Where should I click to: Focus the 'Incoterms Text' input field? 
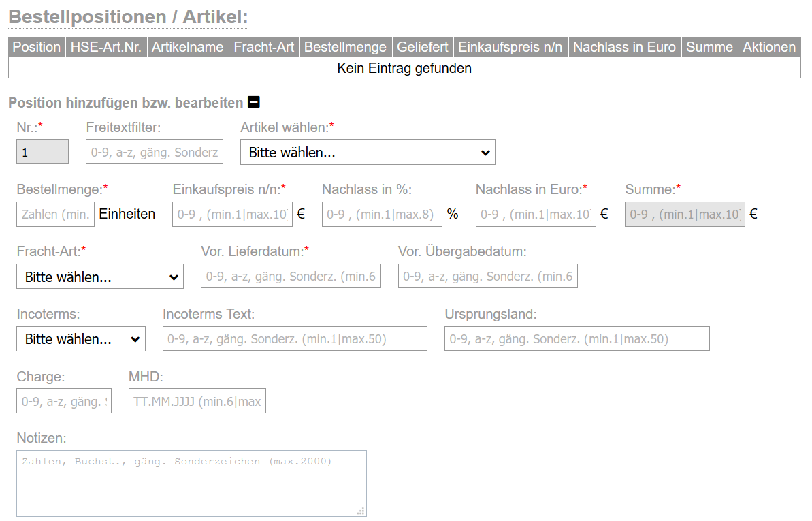(295, 338)
